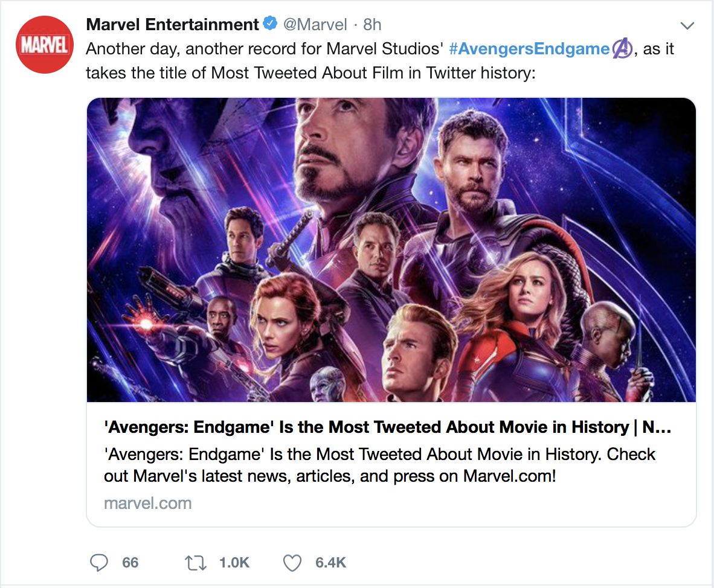The height and width of the screenshot is (588, 714).
Task: Click the article headline in link card
Action: [x=387, y=427]
